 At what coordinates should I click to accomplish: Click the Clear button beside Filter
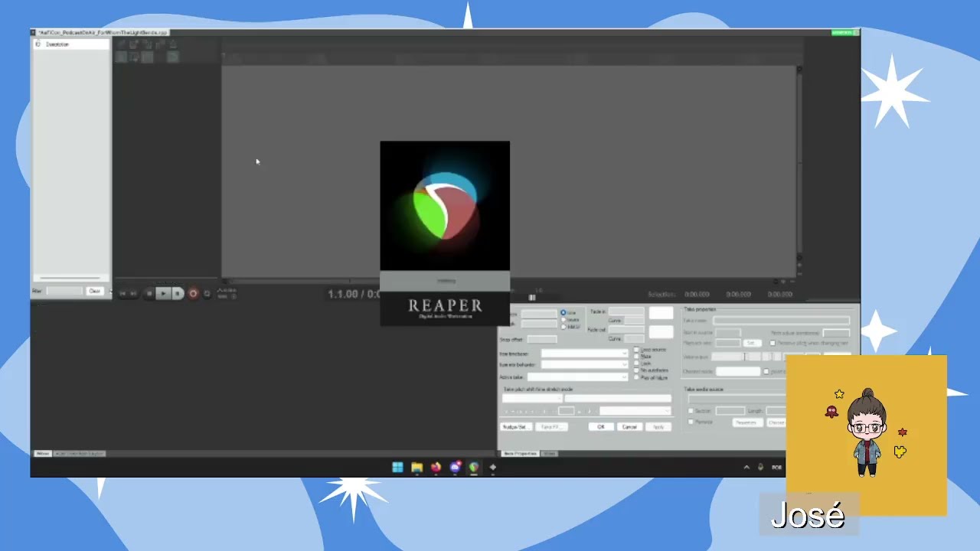[94, 291]
